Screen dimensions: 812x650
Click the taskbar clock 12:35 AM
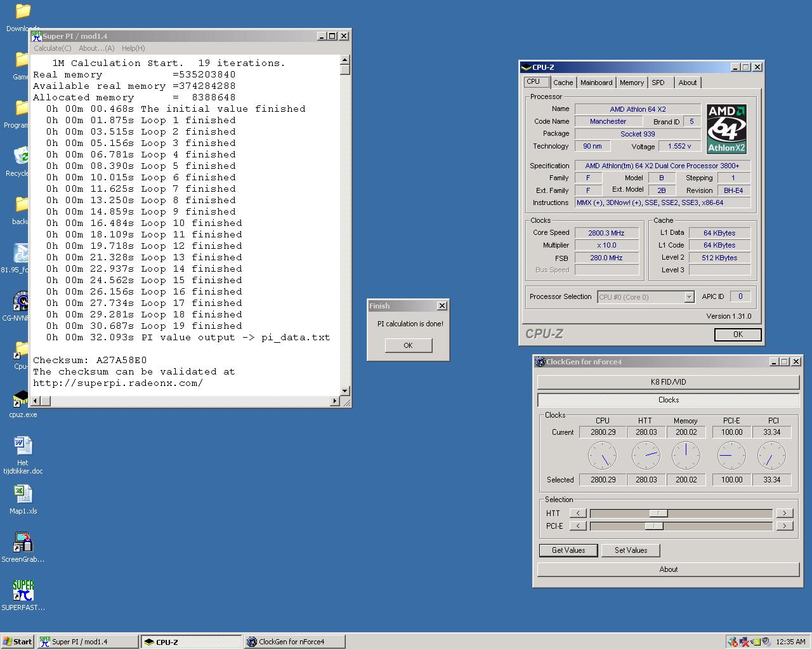pos(790,642)
